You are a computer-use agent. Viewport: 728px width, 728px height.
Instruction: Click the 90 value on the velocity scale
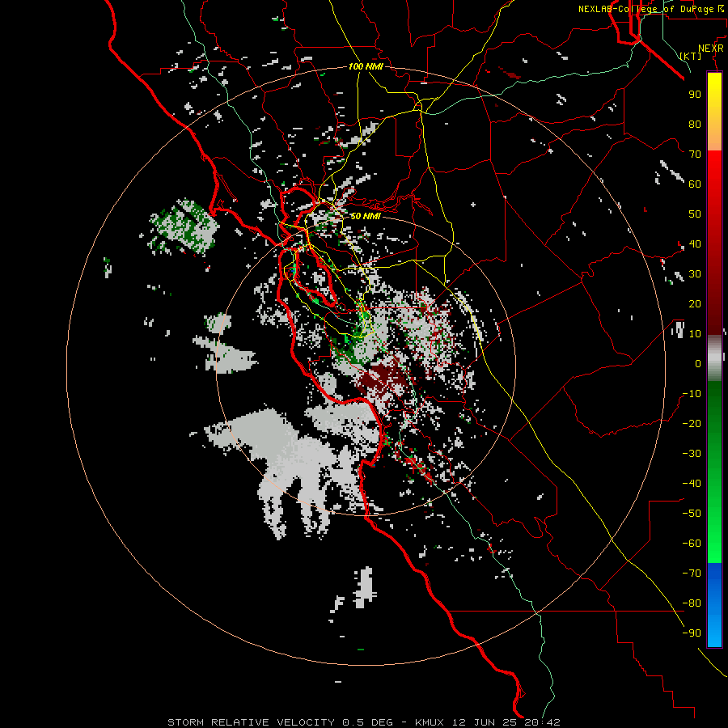[695, 95]
